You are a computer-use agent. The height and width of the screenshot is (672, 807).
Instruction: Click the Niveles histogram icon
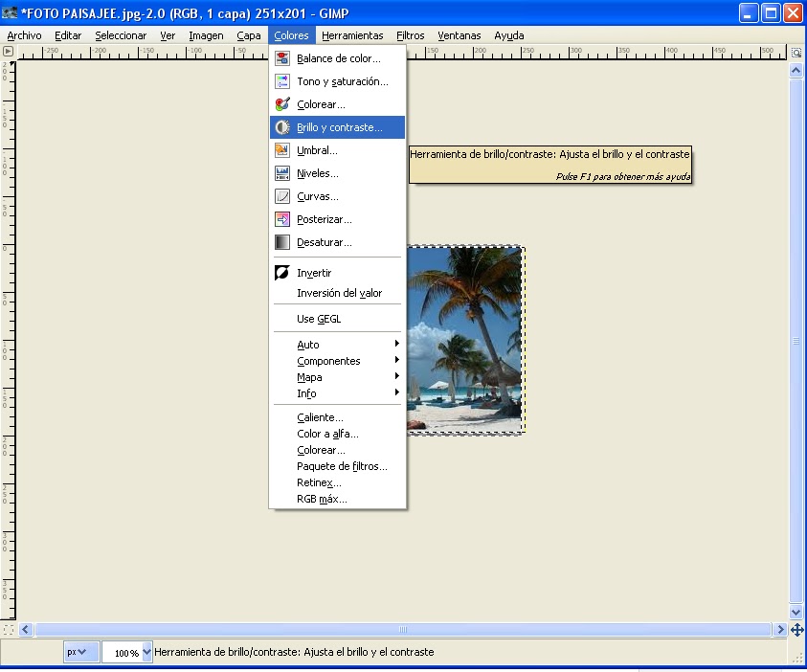point(282,173)
